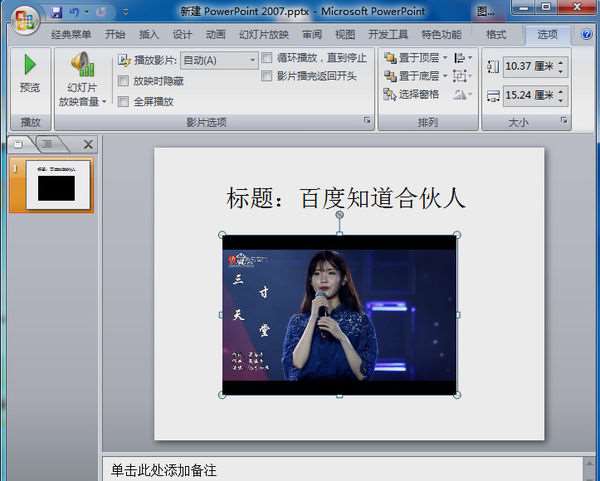Select the embedded video on the slide

(339, 315)
